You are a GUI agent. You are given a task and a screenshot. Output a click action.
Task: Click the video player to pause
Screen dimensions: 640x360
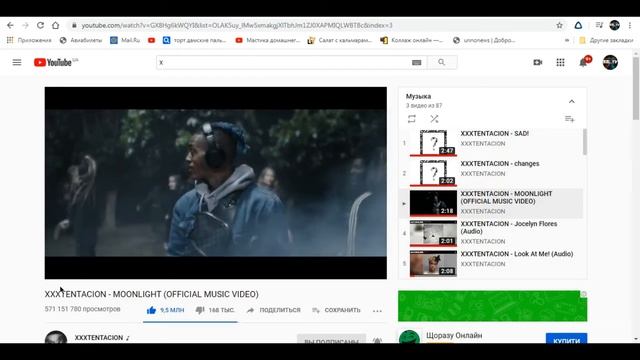click(216, 183)
